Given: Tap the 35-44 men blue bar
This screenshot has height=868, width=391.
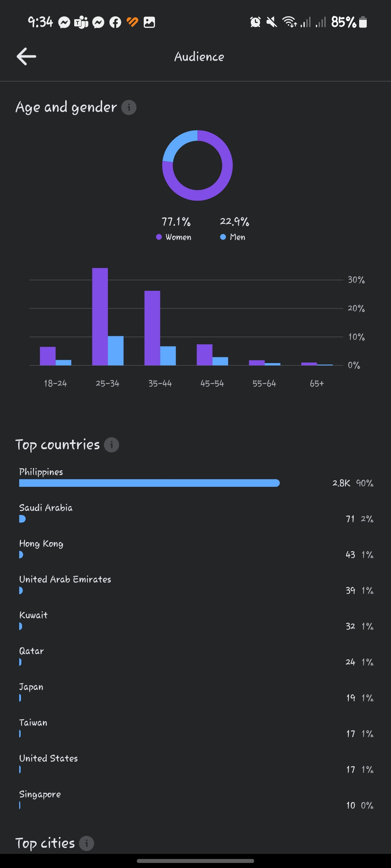Looking at the screenshot, I should [x=168, y=356].
